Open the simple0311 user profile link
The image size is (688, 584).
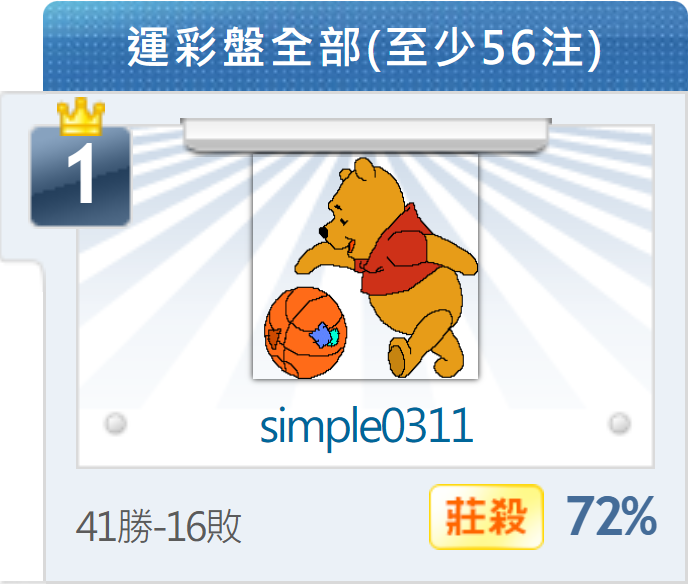366,426
